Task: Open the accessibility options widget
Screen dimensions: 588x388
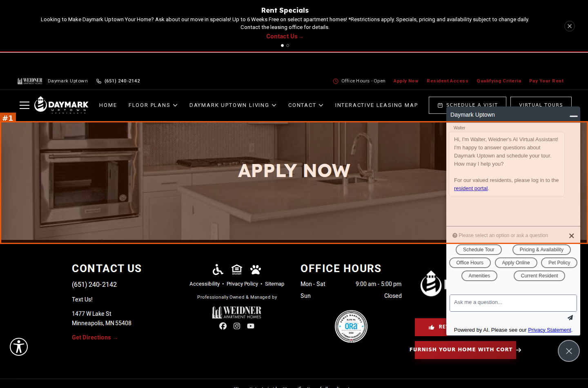Action: coord(19,347)
